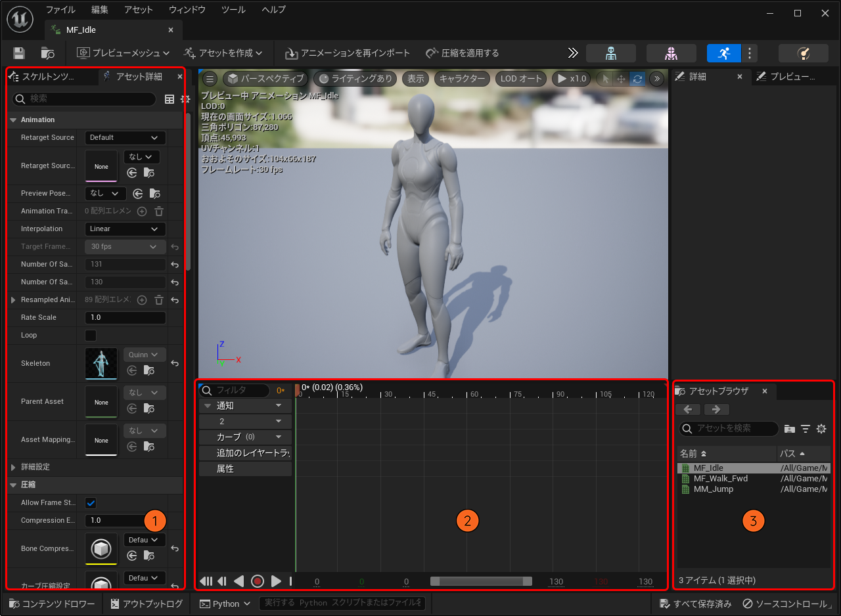Click the browse to asset icon in toolbar
The width and height of the screenshot is (841, 616).
point(47,53)
